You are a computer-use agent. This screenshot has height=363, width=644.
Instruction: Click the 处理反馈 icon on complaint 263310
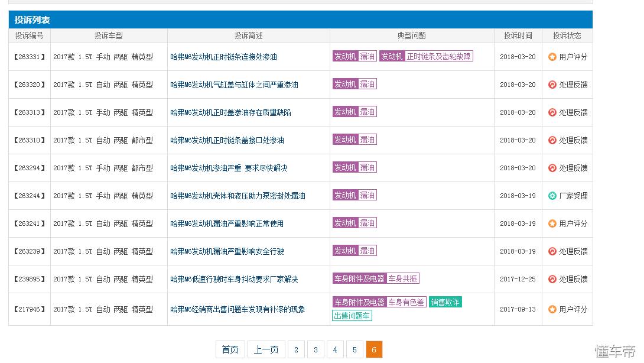tap(551, 140)
